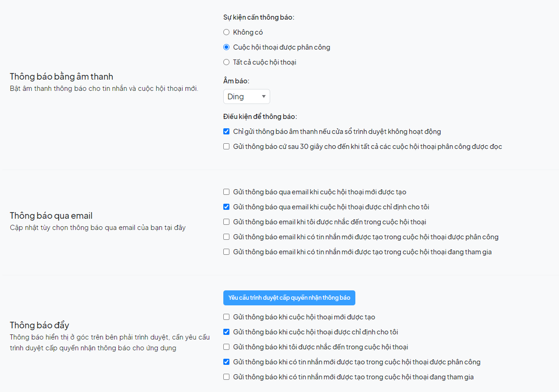559x392 pixels.
Task: Uncheck email when conversation assigned to me
Action: 227,207
